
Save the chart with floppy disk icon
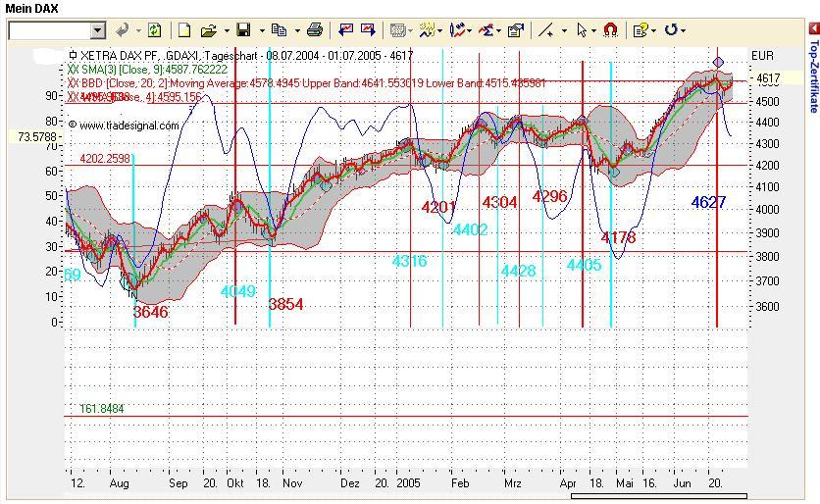point(243,30)
